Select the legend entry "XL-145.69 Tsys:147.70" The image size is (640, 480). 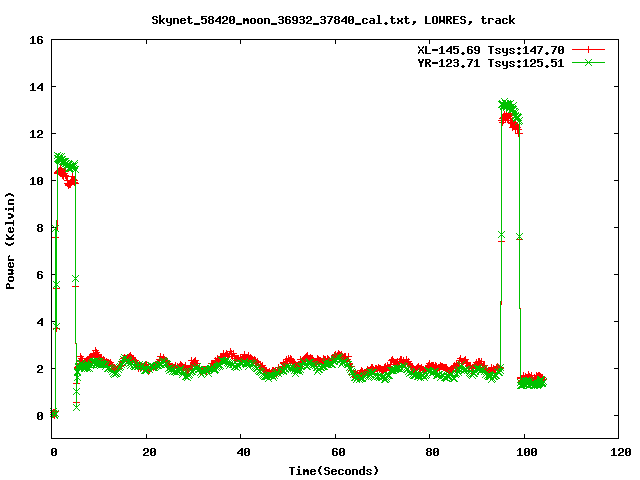point(491,50)
